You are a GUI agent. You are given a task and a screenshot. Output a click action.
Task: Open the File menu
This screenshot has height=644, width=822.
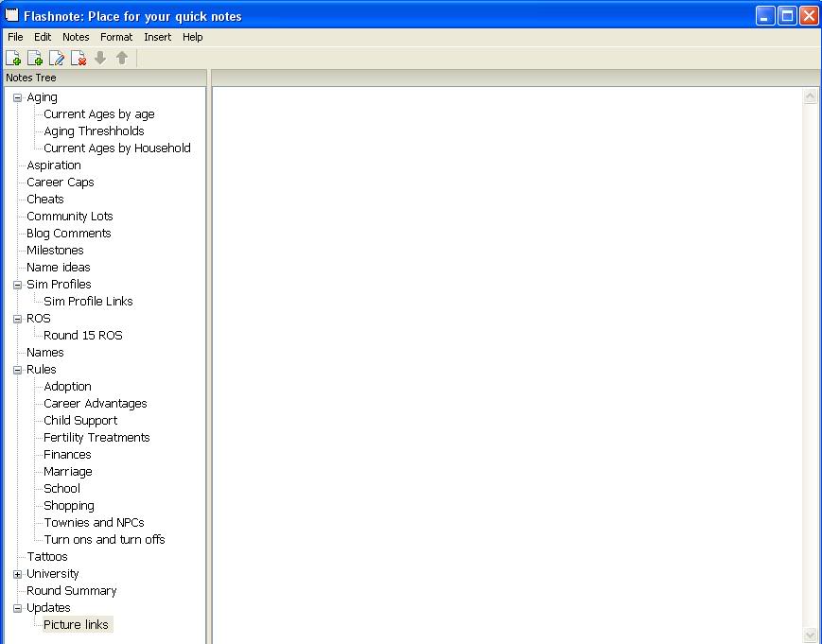click(15, 37)
